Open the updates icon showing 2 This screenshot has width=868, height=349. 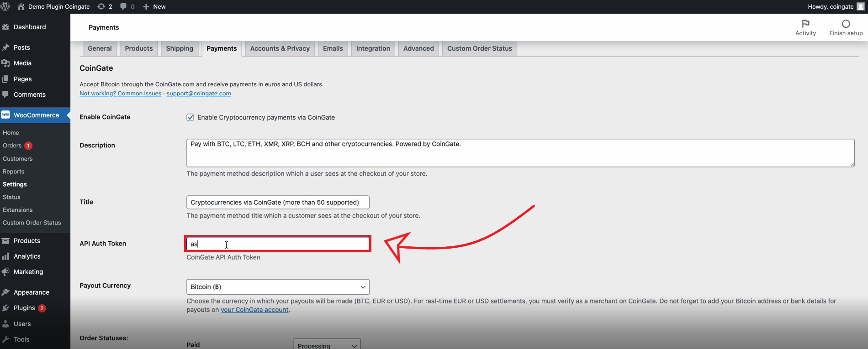101,6
